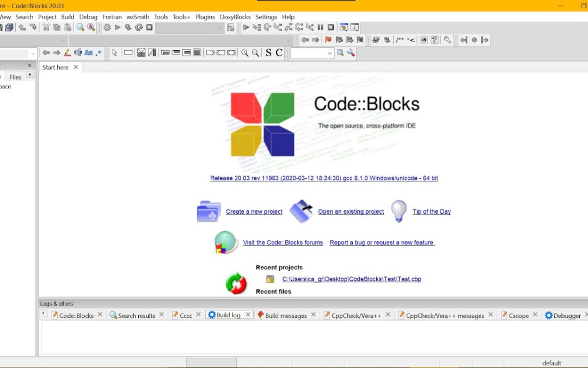Viewport: 588px width, 368px height.
Task: Toggle search in selected text icon
Action: tap(78, 52)
